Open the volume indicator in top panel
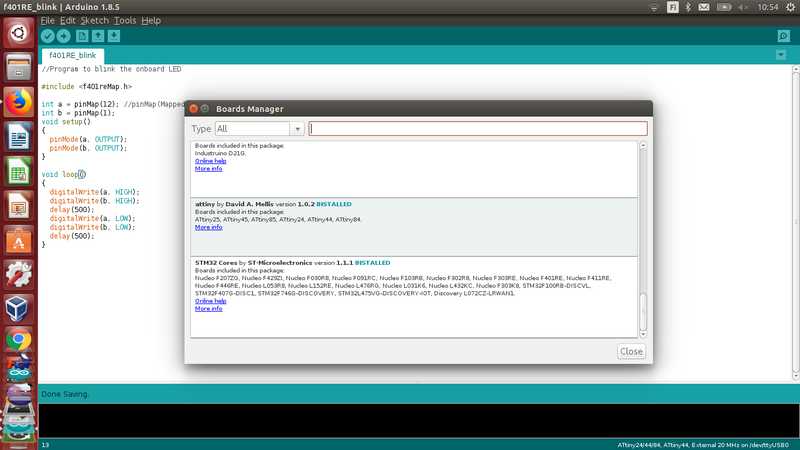The width and height of the screenshot is (800, 450). pyautogui.click(x=743, y=7)
